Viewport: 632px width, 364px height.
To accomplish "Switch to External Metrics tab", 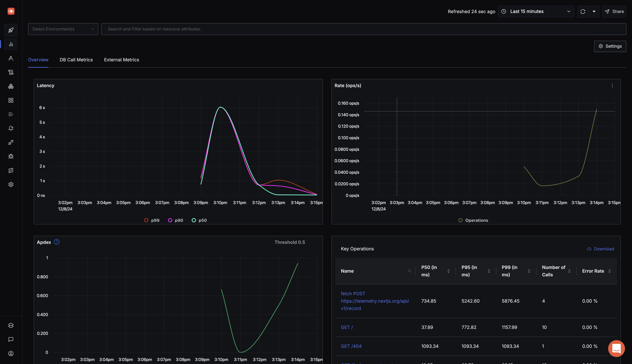I will point(121,60).
